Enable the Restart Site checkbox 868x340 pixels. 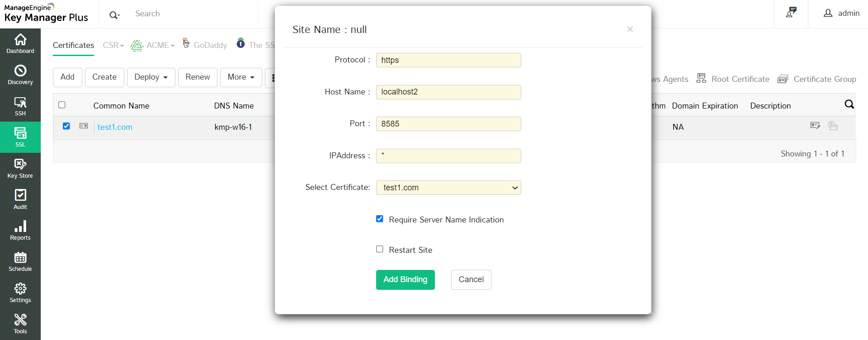[380, 249]
